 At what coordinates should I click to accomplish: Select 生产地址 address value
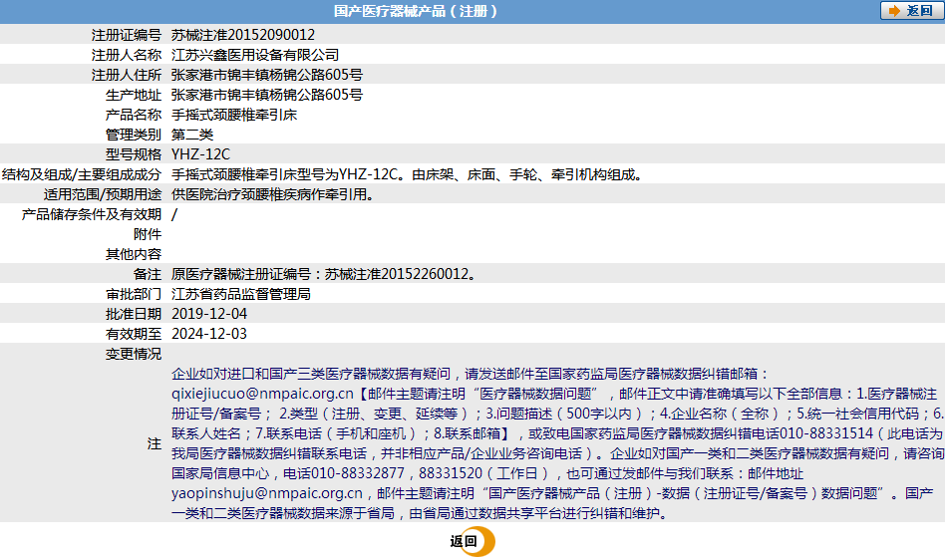pos(267,95)
